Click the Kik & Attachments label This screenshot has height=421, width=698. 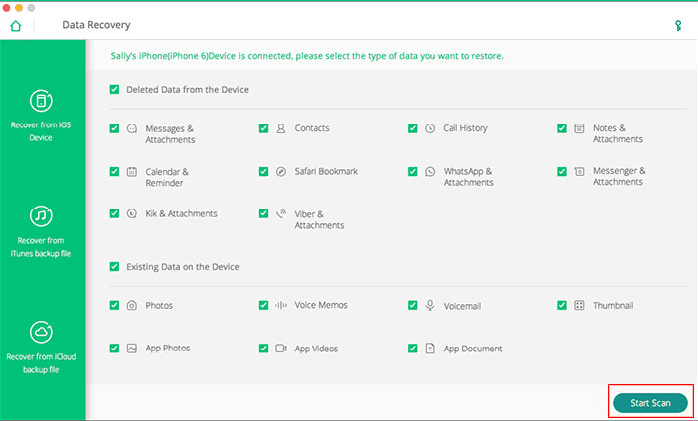point(181,214)
